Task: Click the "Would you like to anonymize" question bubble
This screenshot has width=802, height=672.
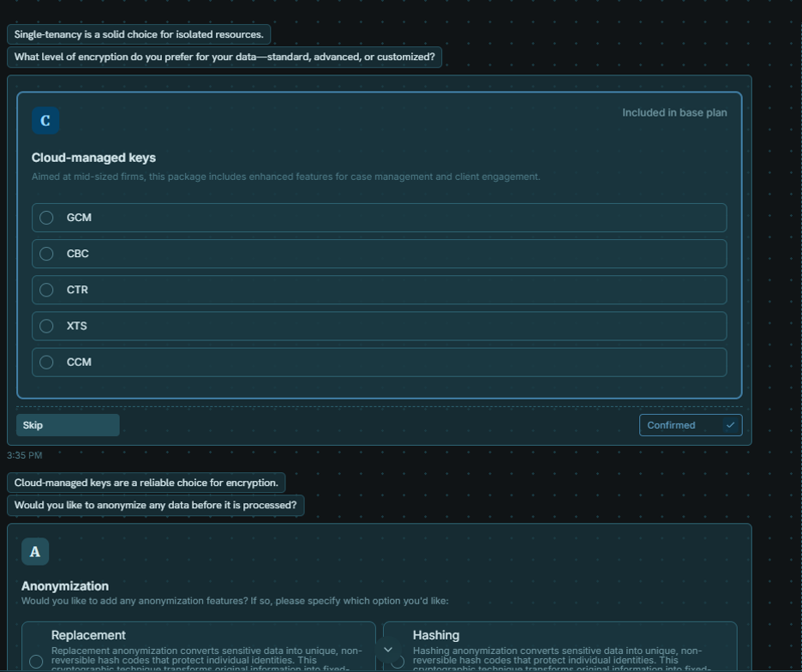Action: (155, 505)
